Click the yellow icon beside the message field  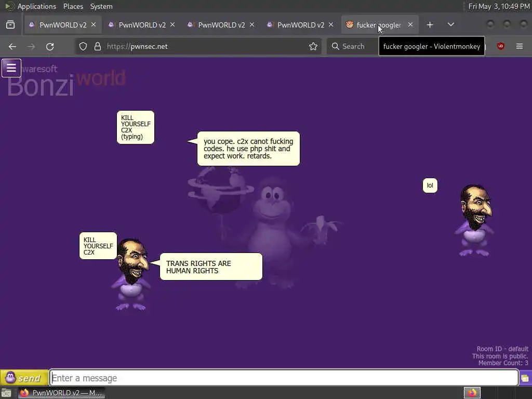pos(525,378)
